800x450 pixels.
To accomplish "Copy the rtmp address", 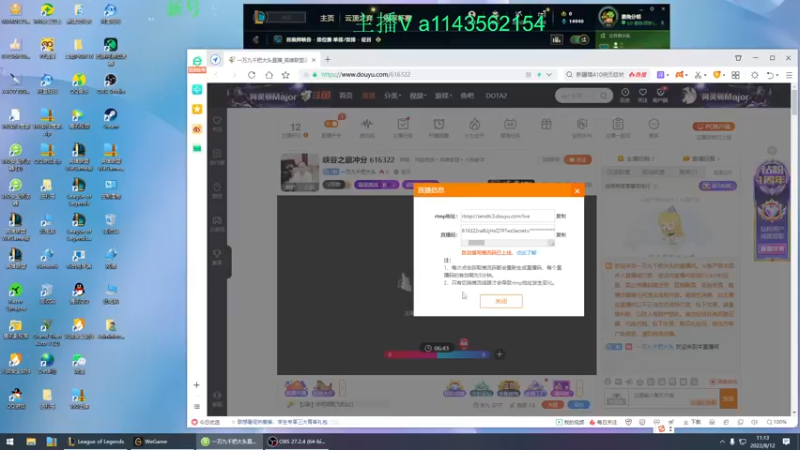I will pyautogui.click(x=561, y=216).
